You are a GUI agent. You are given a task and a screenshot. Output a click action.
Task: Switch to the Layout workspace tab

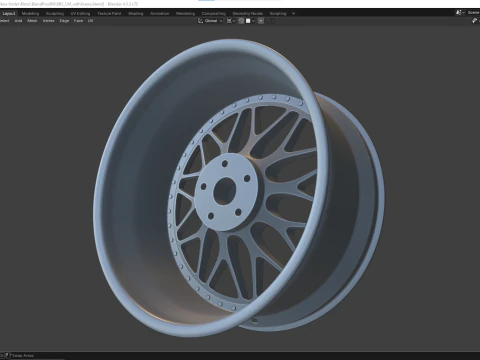tap(9, 14)
